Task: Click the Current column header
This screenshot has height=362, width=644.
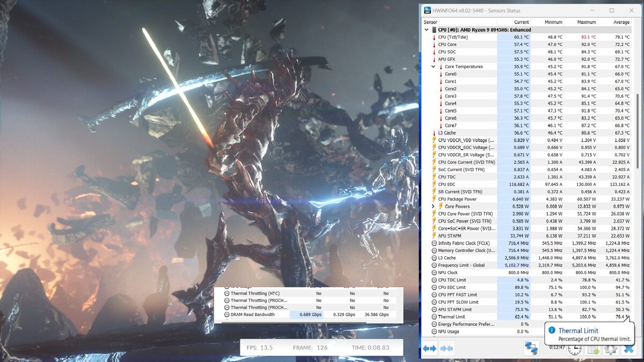Action: [521, 22]
